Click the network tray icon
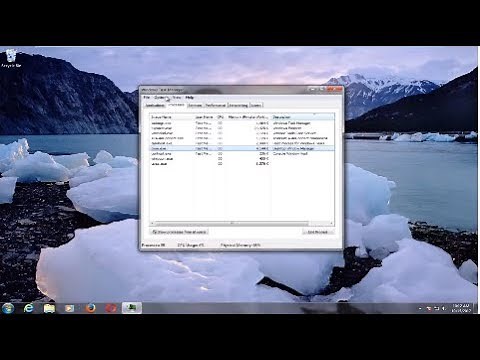The width and height of the screenshot is (480, 360). pos(436,309)
